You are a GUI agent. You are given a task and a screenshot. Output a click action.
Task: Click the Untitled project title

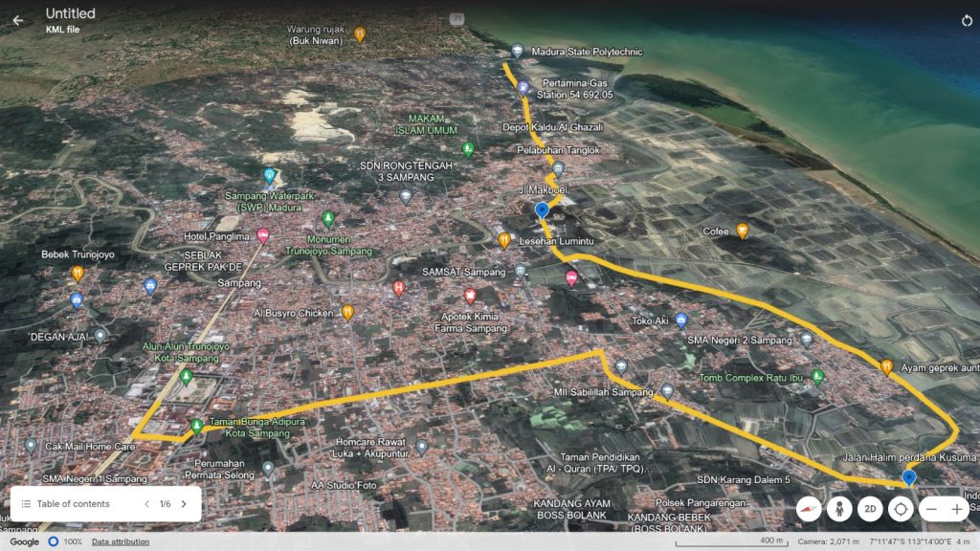[x=71, y=13]
